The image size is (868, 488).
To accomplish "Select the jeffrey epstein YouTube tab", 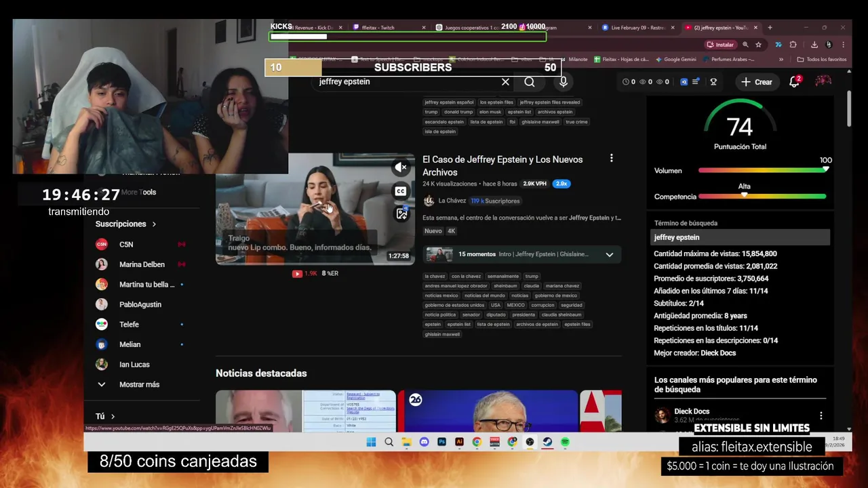I will [720, 28].
